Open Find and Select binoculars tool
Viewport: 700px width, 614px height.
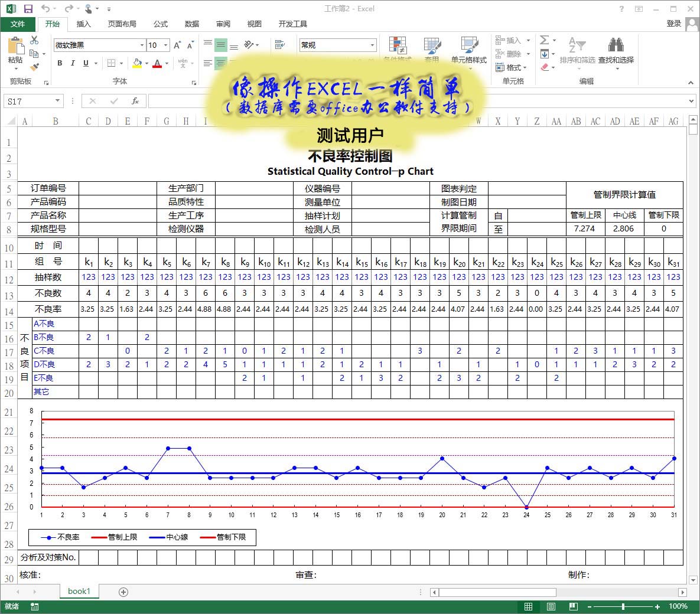click(616, 46)
